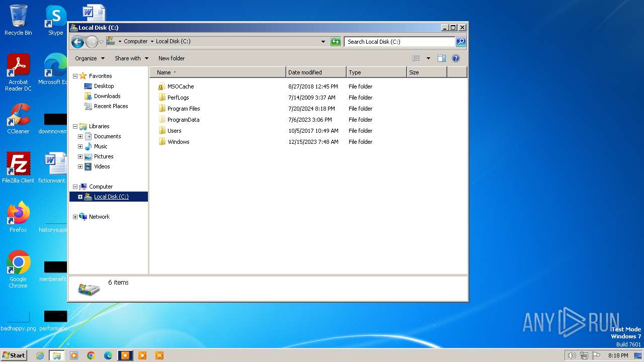Viewport: 644px width, 362px height.
Task: Expand Local Disk (C:) tree node
Action: pos(80,197)
